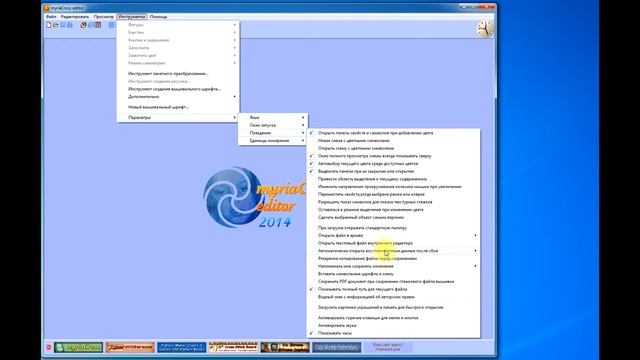640x360 pixels.
Task: Enable 'Привести область выделения к текущему содержимому'
Action: point(393,179)
